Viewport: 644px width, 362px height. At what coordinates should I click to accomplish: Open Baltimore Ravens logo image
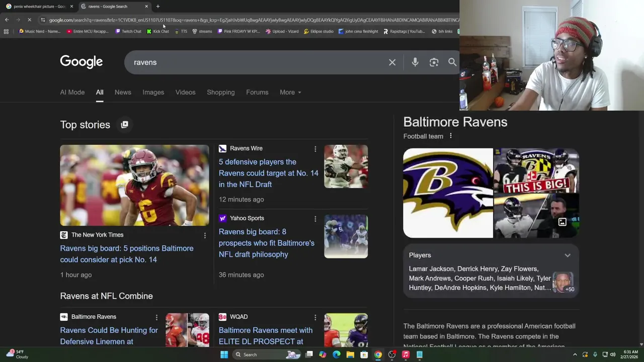pos(448,193)
